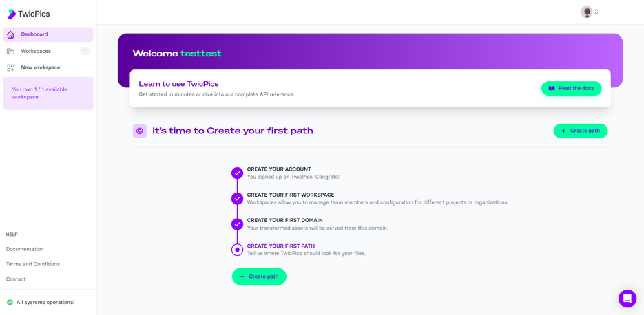Select the Create Your First Path step circle
Viewport: 644px width, 315px height.
[237, 250]
